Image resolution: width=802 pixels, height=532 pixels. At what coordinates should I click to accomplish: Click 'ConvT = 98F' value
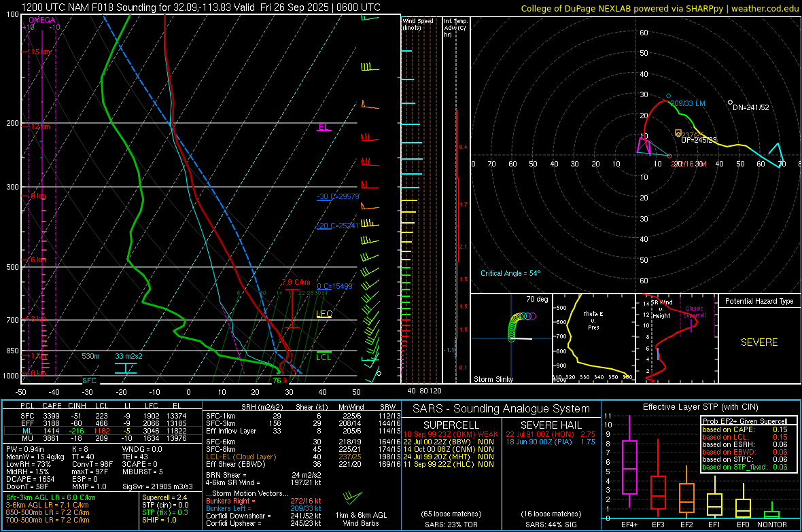pos(92,464)
